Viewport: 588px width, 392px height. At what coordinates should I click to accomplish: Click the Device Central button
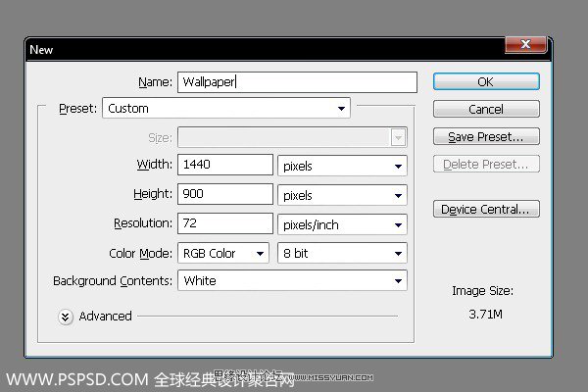pos(486,209)
